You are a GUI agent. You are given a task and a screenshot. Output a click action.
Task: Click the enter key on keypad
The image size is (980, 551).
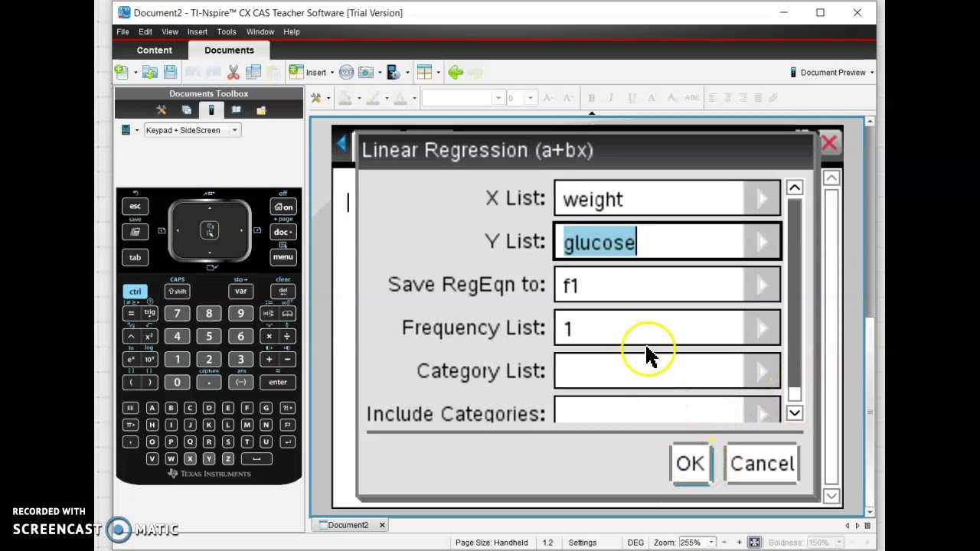click(277, 382)
